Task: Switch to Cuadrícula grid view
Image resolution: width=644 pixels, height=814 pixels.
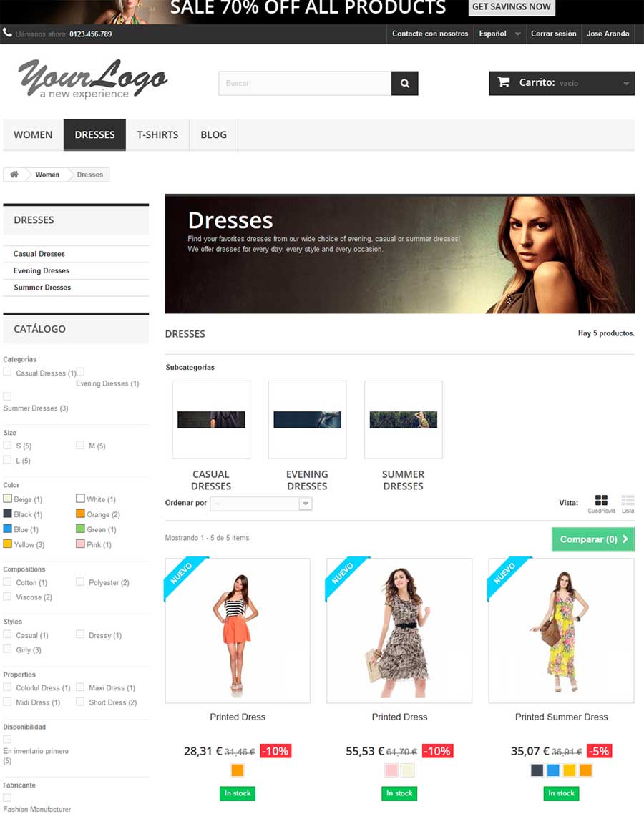Action: pyautogui.click(x=601, y=501)
